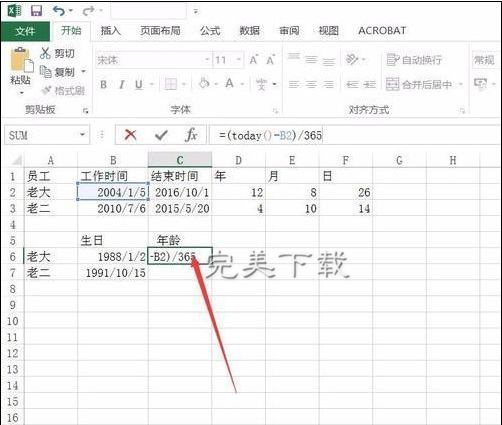Open Alignment group dialog launcher
This screenshot has width=502, height=425.
[x=462, y=111]
